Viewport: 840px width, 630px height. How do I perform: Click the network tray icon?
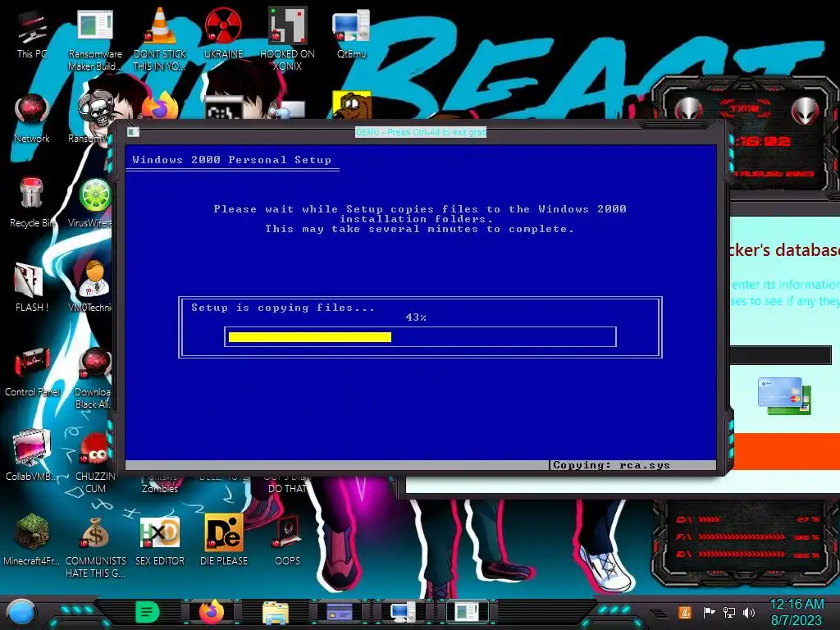[728, 612]
